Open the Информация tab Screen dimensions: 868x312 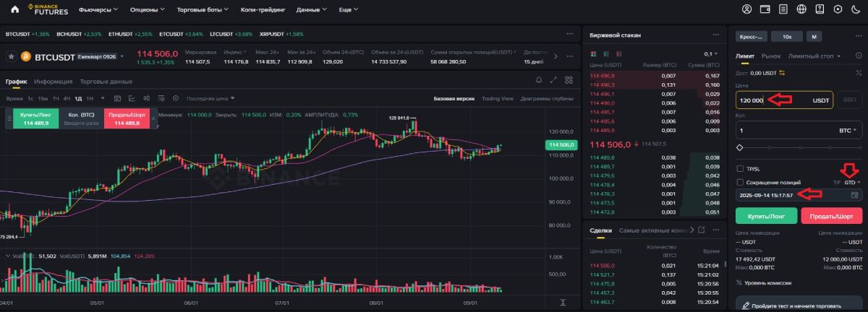click(53, 82)
